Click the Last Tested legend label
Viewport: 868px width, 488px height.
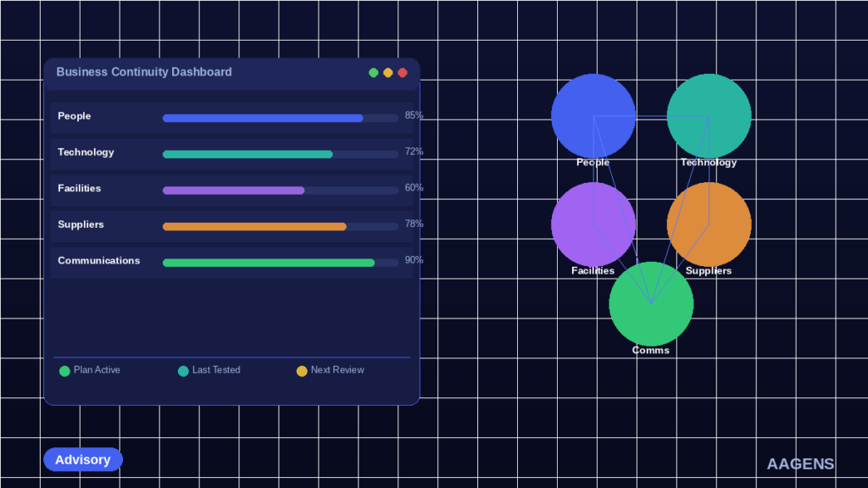tap(216, 370)
